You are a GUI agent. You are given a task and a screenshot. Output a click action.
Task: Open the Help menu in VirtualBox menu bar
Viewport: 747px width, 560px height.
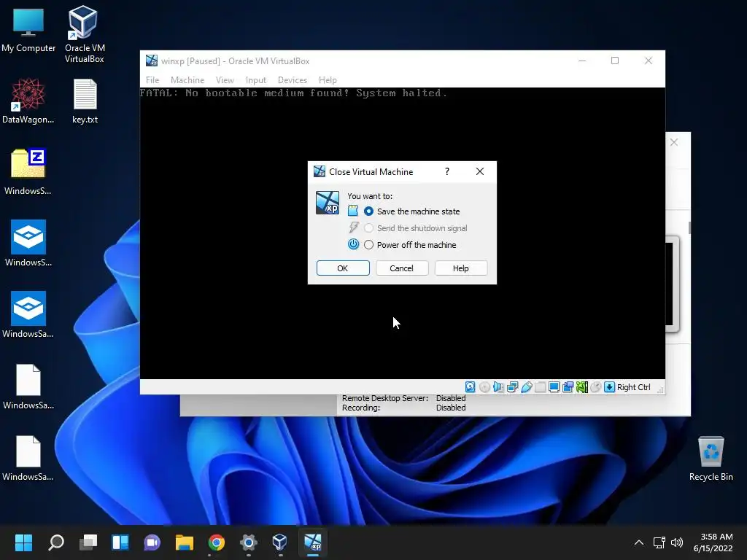point(328,80)
